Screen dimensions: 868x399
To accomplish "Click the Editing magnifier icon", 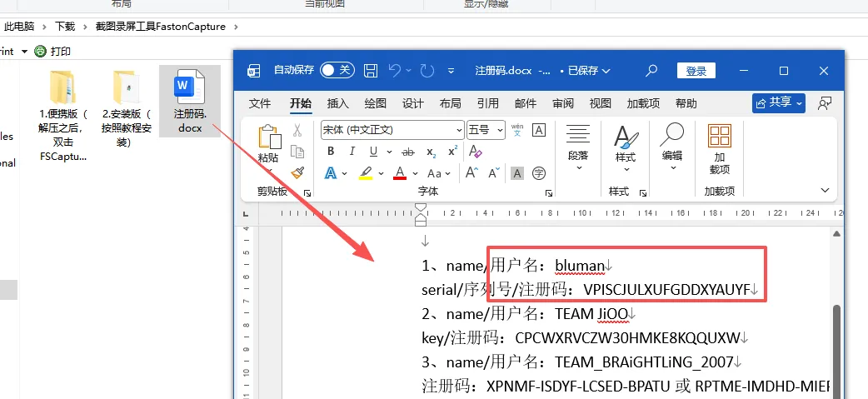I will coord(672,135).
